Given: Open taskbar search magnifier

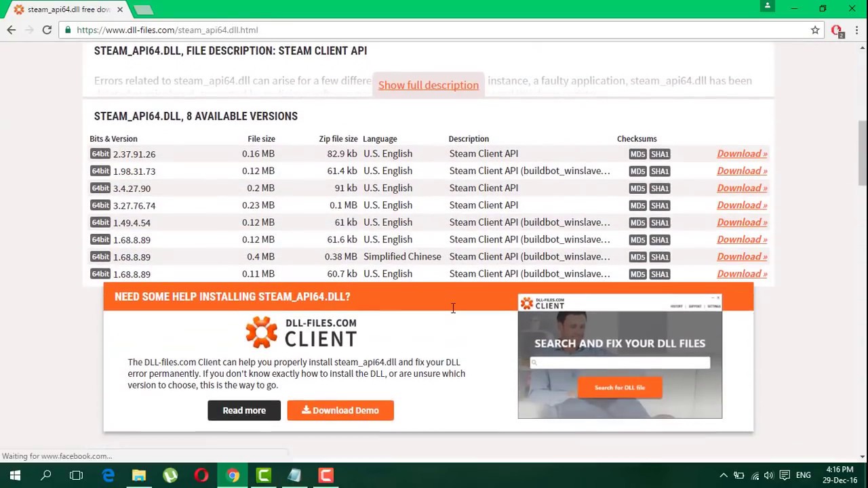Looking at the screenshot, I should [x=46, y=475].
